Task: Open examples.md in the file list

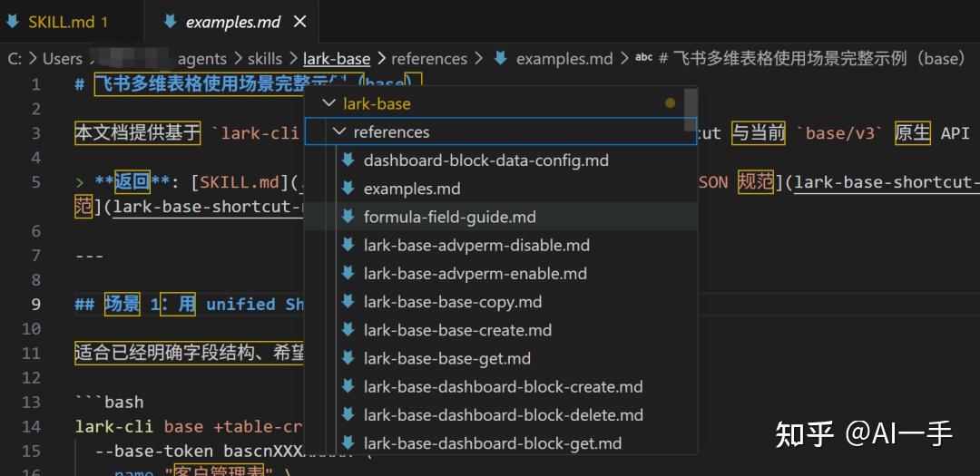Action: pyautogui.click(x=412, y=189)
